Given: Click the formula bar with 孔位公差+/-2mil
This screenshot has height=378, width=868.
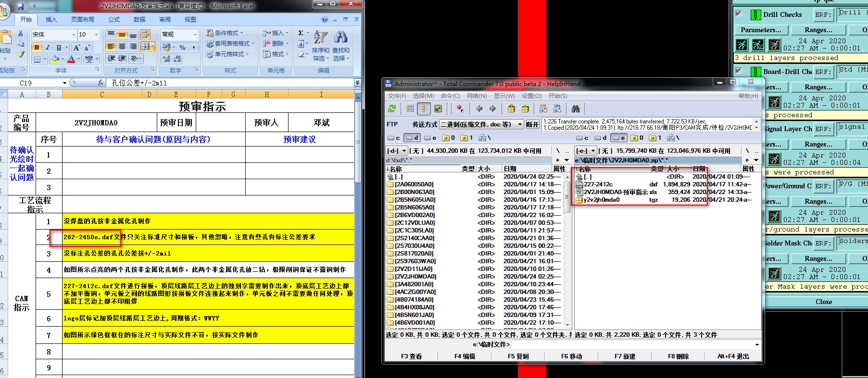Looking at the screenshot, I should (x=231, y=83).
